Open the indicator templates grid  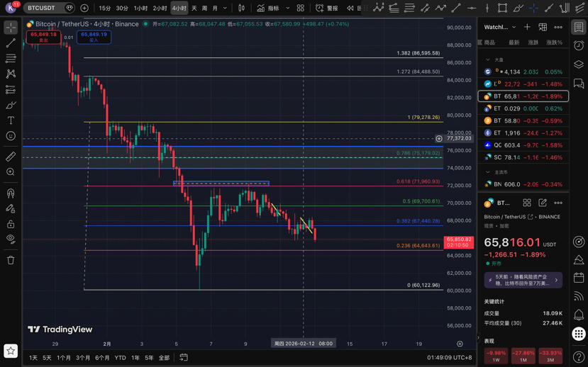click(x=300, y=8)
